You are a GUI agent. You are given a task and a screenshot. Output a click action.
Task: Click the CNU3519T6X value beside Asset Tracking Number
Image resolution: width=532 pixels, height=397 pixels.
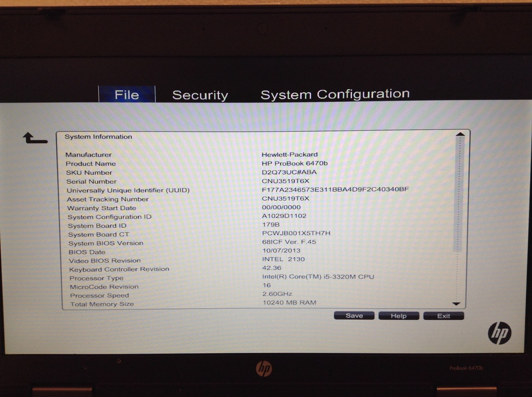tap(286, 198)
